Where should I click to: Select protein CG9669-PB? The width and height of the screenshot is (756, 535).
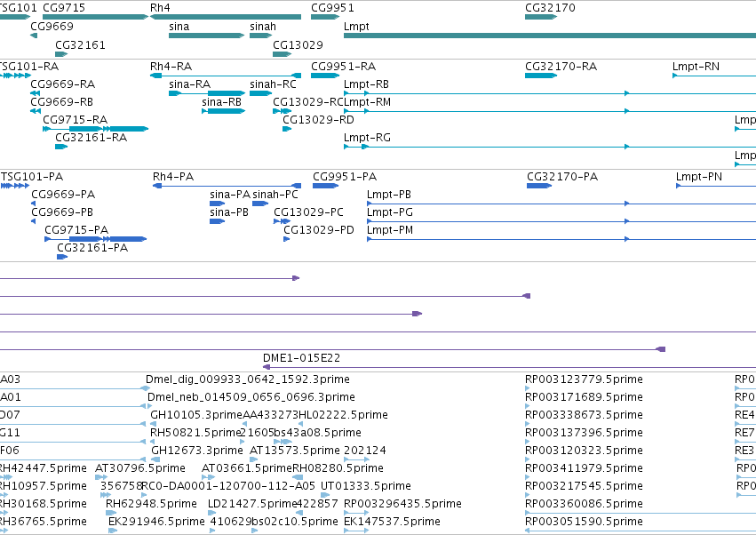pos(33,221)
